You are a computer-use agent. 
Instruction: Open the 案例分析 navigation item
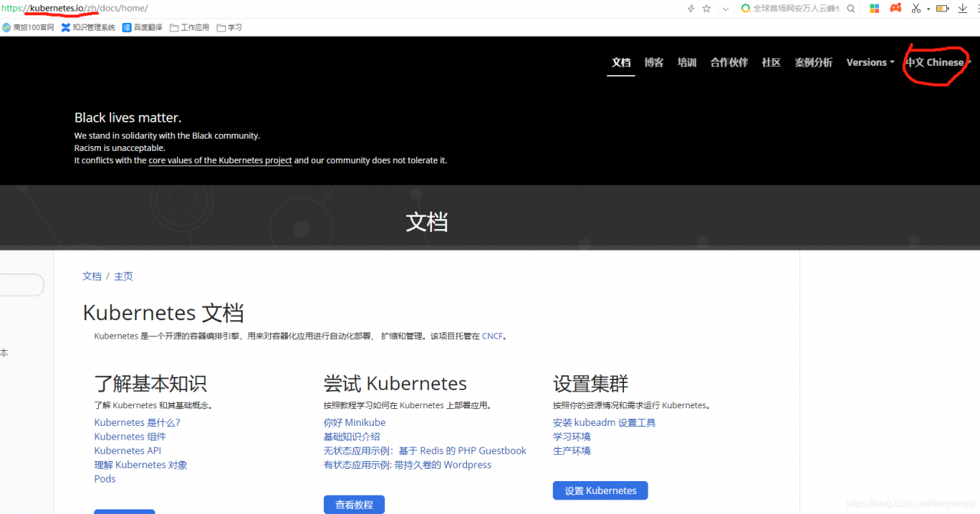coord(813,63)
